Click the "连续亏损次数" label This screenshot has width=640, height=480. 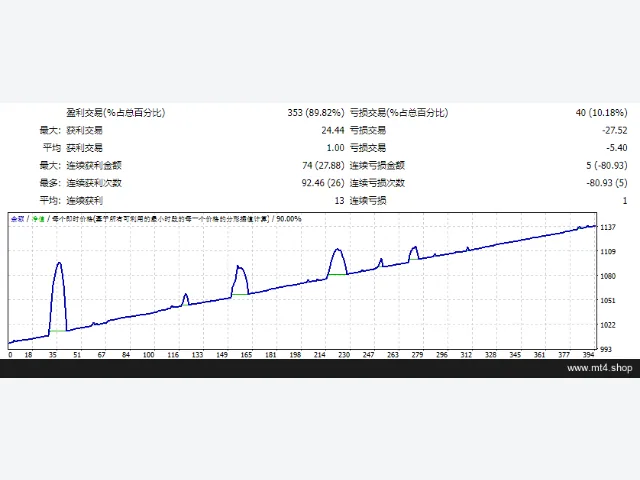tap(377, 183)
